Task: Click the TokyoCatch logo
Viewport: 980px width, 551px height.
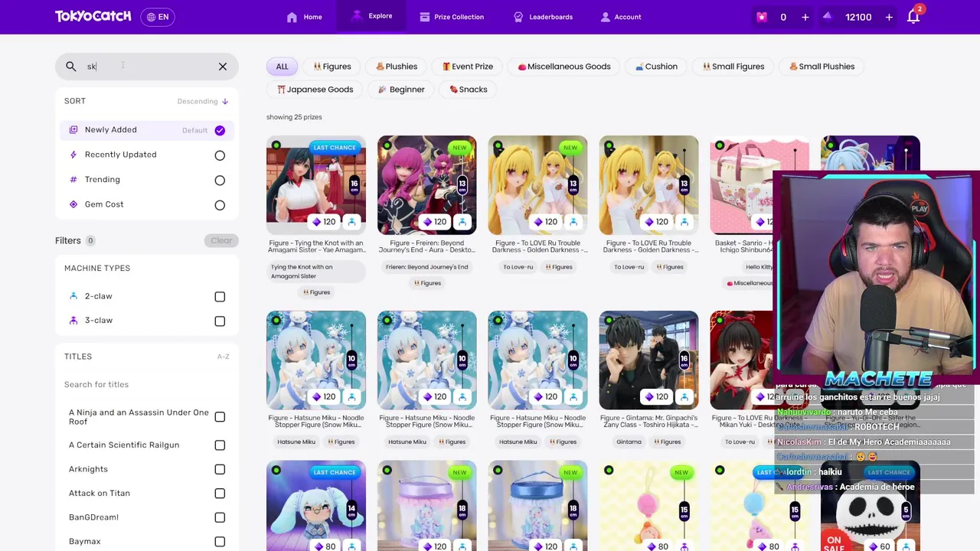Action: 93,16
